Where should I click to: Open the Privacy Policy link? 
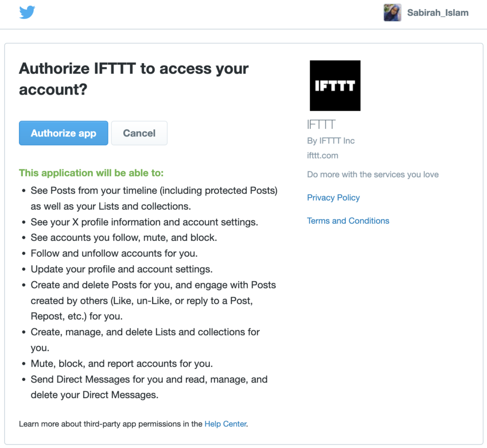pyautogui.click(x=333, y=198)
